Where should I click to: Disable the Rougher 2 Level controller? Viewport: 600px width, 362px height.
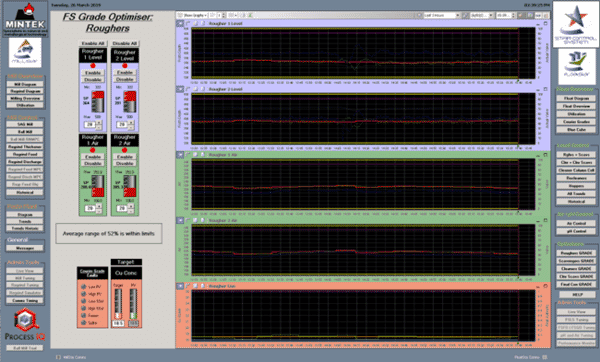tap(124, 79)
